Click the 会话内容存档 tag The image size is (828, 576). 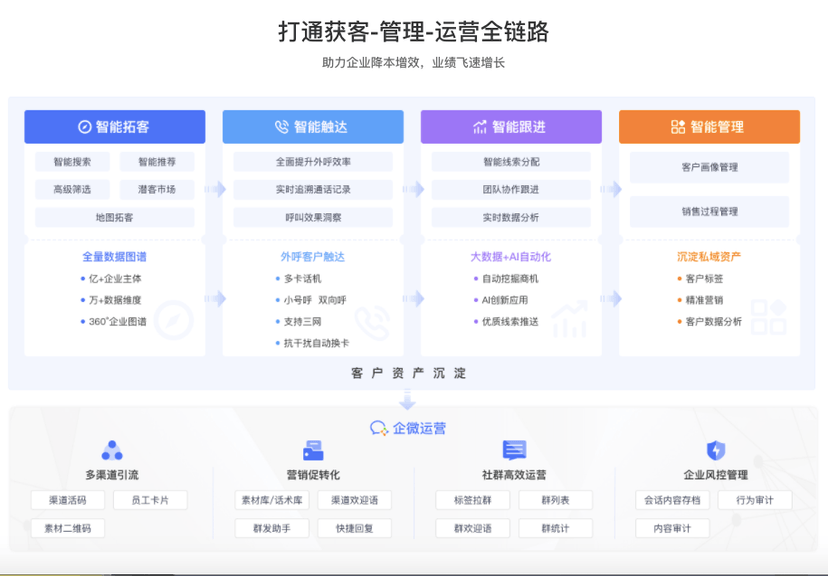pos(672,500)
